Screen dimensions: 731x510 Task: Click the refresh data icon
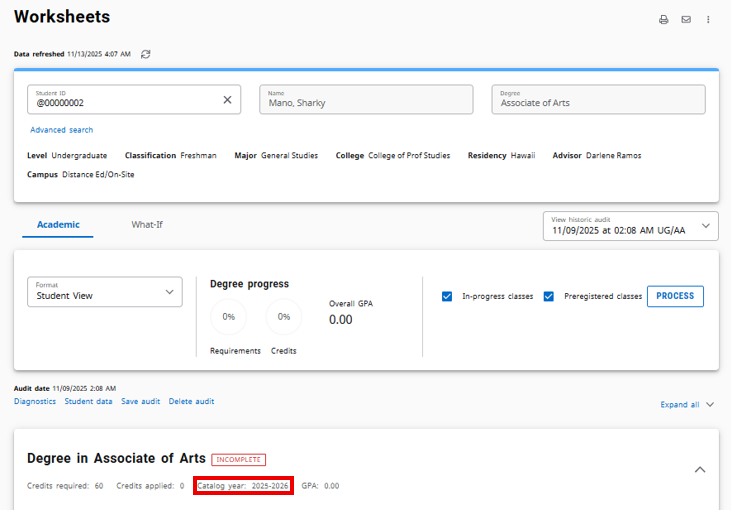pos(146,54)
